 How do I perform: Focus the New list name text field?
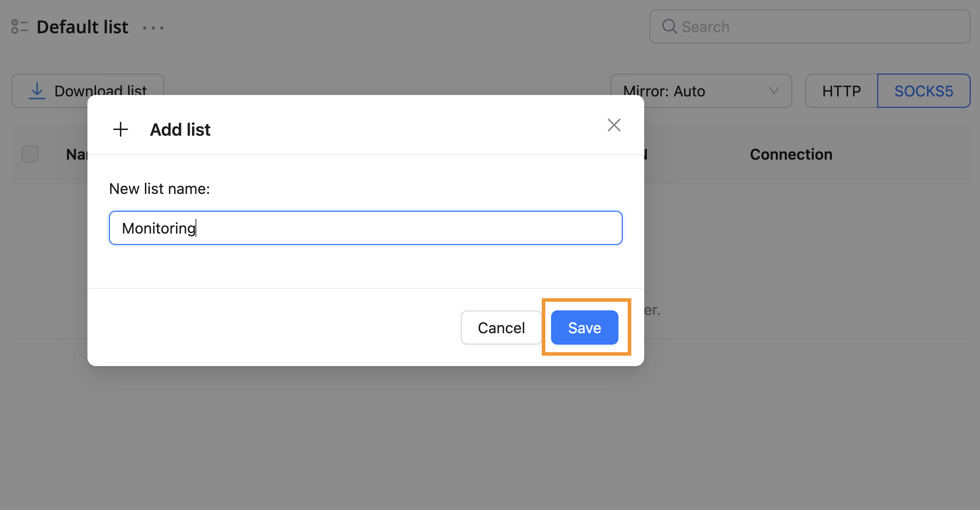point(365,228)
